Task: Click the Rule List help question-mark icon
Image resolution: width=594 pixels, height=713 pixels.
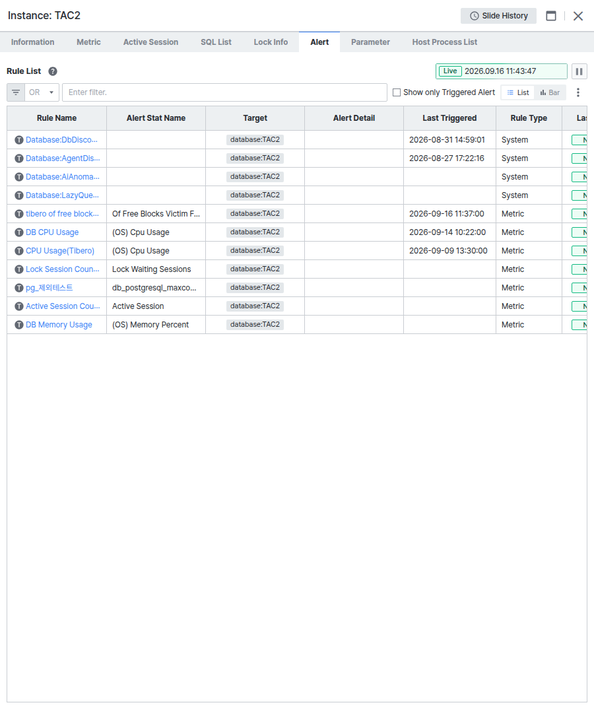Action: (x=53, y=71)
